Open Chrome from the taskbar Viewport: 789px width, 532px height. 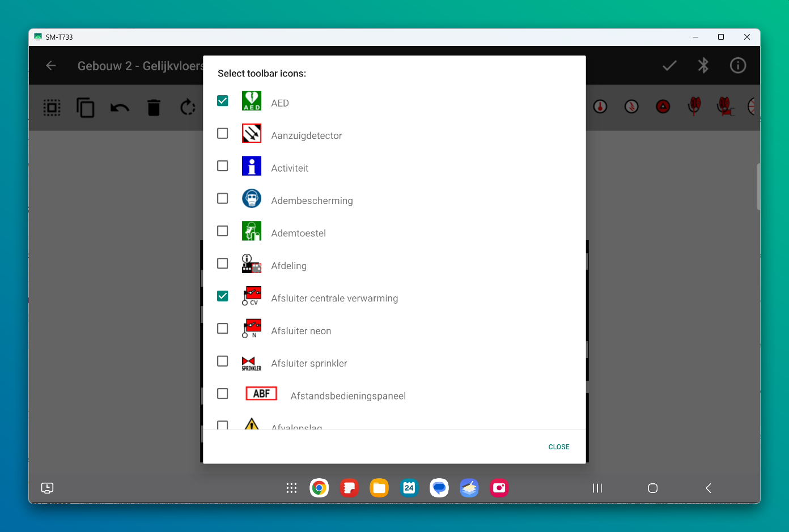[319, 488]
